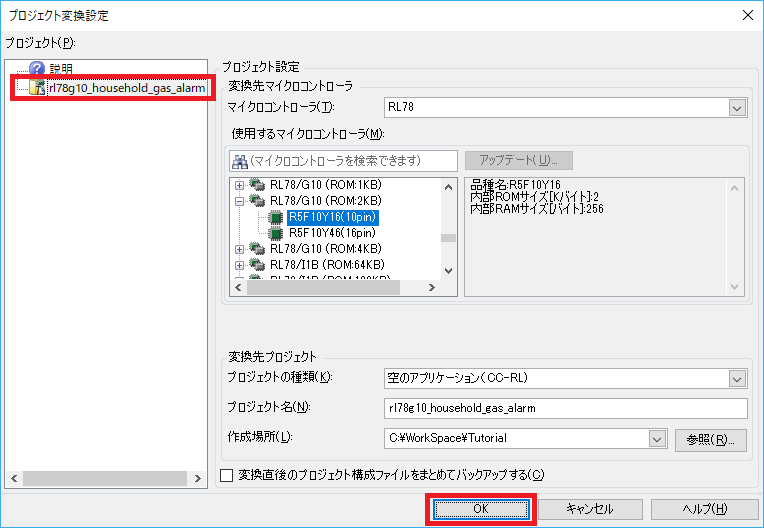
Task: Close the プロジェクト変換設定 dialog
Action: point(747,15)
